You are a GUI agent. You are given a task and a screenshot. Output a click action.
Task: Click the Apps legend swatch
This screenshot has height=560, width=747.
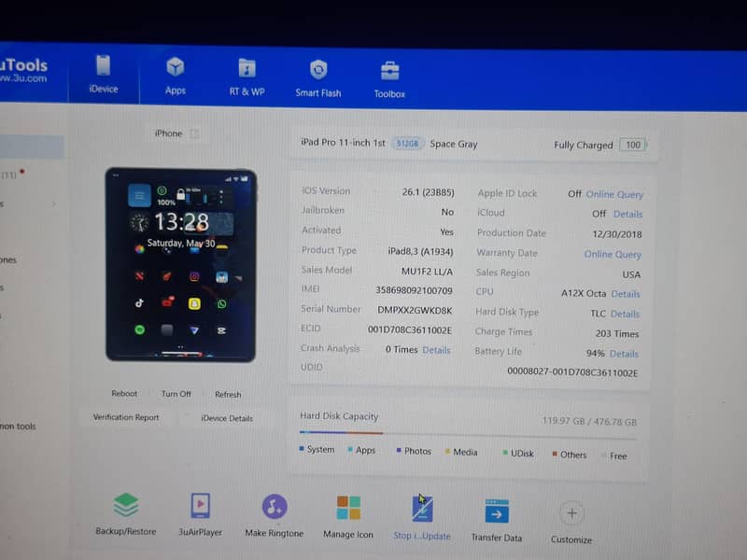(x=350, y=450)
